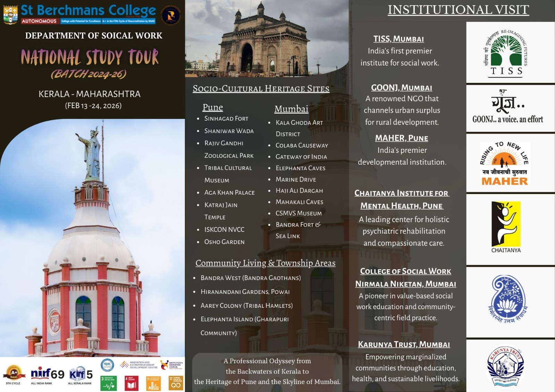The image size is (555, 392).
Task: Click the '(Feb 13 -24, 2026)' date
Action: tap(93, 106)
